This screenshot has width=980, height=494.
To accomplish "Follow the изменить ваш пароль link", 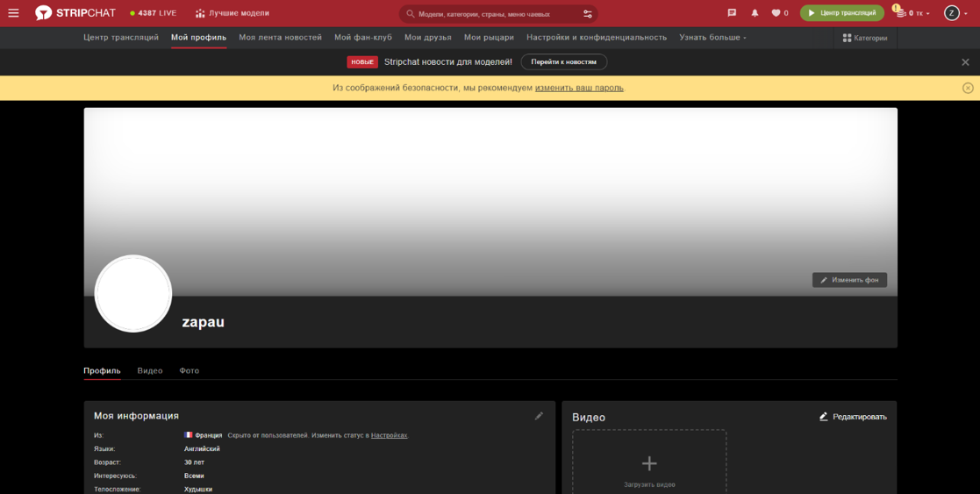I will (579, 88).
